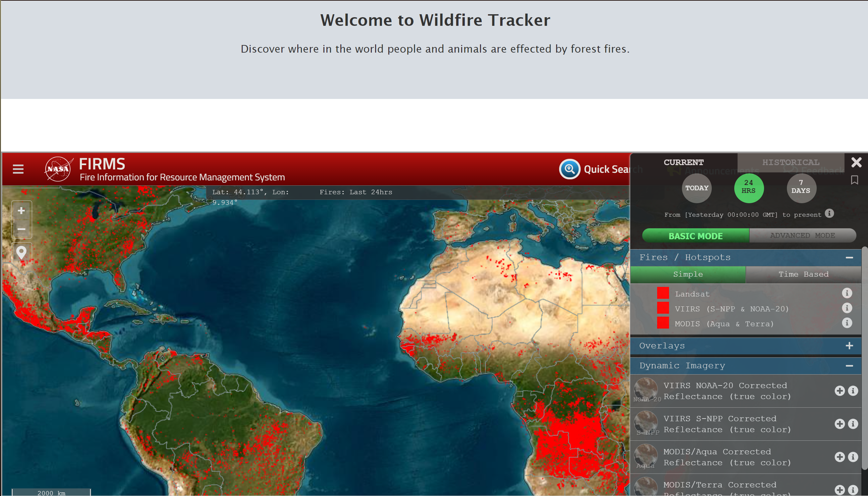This screenshot has width=868, height=496.
Task: Click the bookmark icon in side panel
Action: [x=854, y=180]
